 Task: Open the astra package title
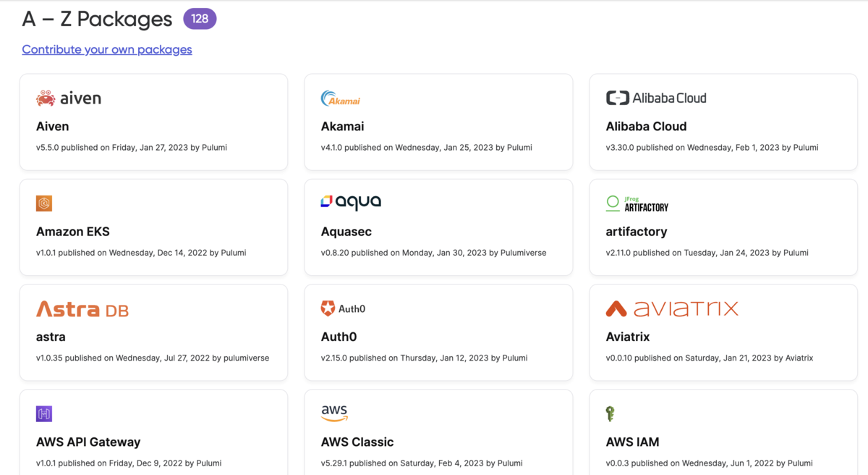point(51,337)
